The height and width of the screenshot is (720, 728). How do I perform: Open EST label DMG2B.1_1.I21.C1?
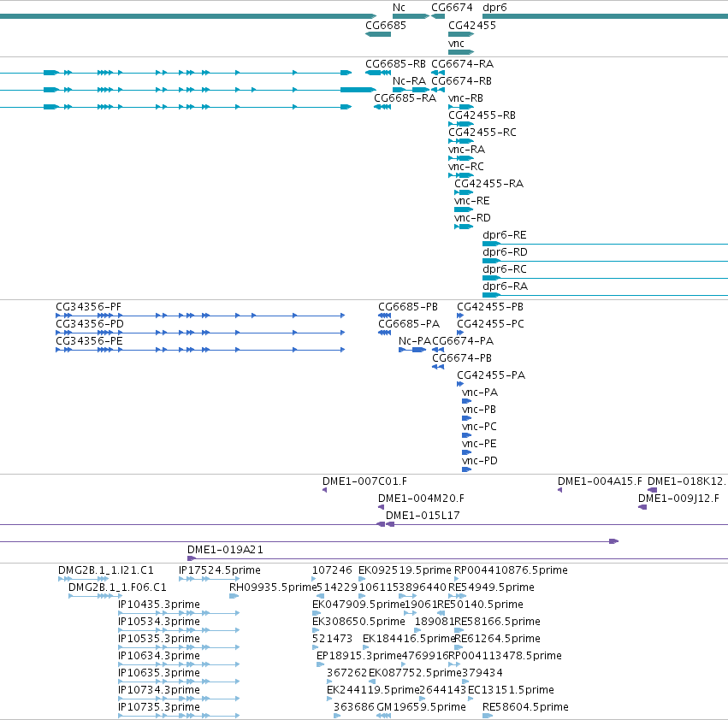pyautogui.click(x=105, y=570)
